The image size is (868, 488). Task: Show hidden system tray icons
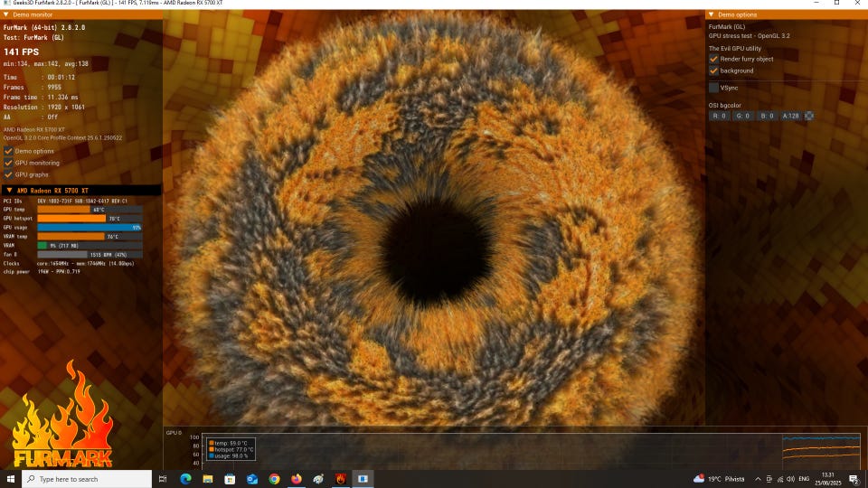pos(758,479)
